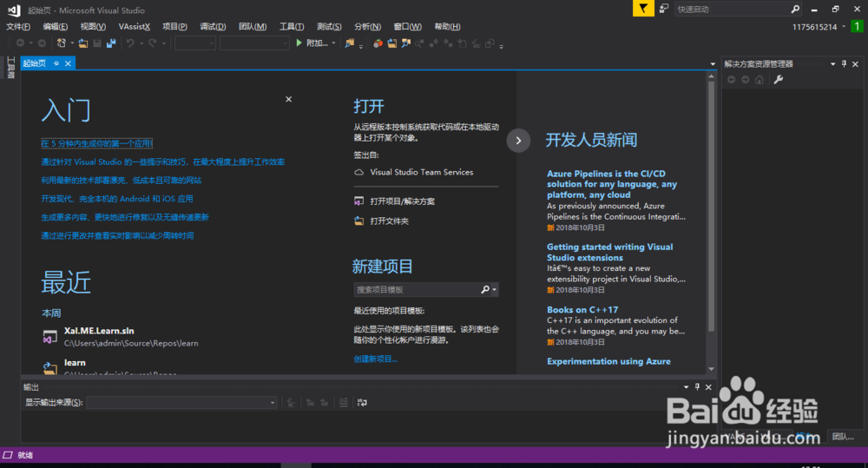This screenshot has width=868, height=468.
Task: Click Clear All icon in Output panel
Action: (x=344, y=403)
